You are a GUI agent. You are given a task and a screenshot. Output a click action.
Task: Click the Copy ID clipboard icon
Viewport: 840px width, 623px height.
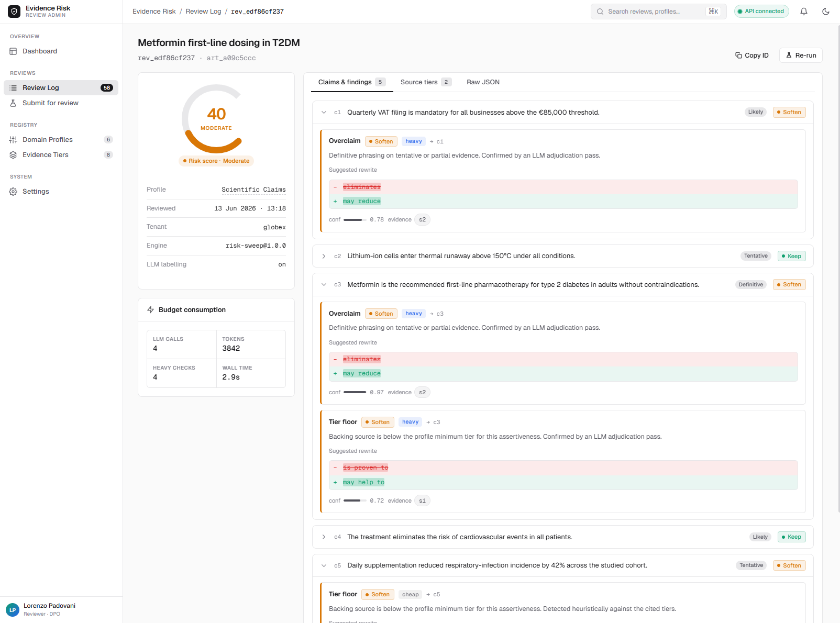(x=738, y=55)
